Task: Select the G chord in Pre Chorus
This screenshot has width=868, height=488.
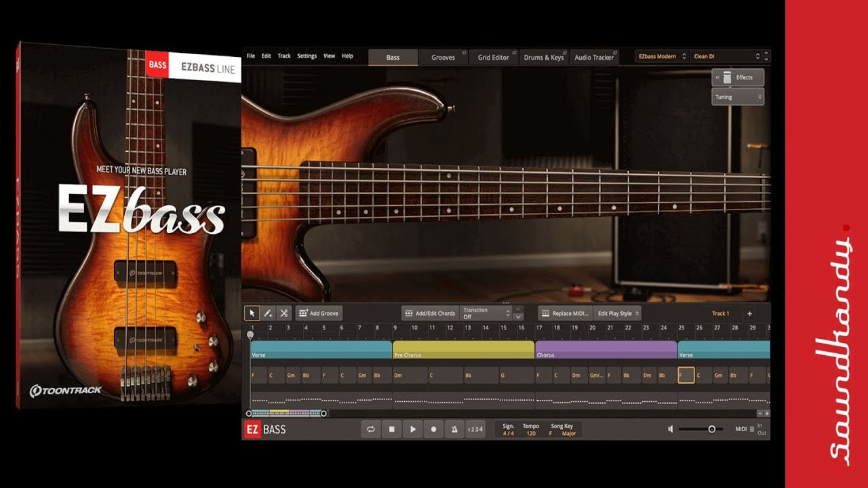Action: tap(516, 375)
